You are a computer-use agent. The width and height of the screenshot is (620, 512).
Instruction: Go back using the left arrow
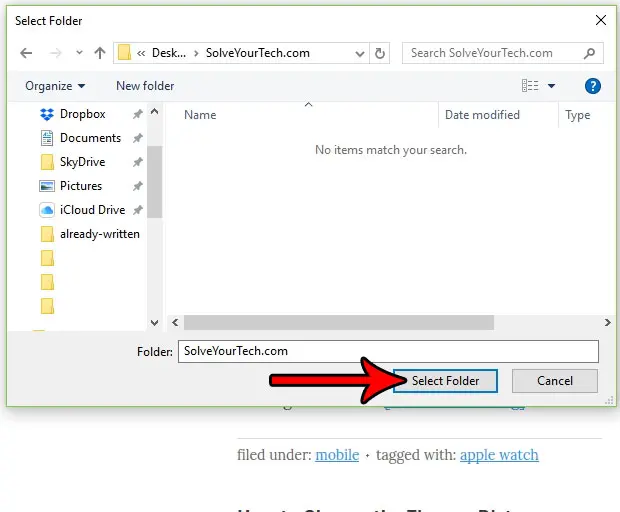coord(26,53)
